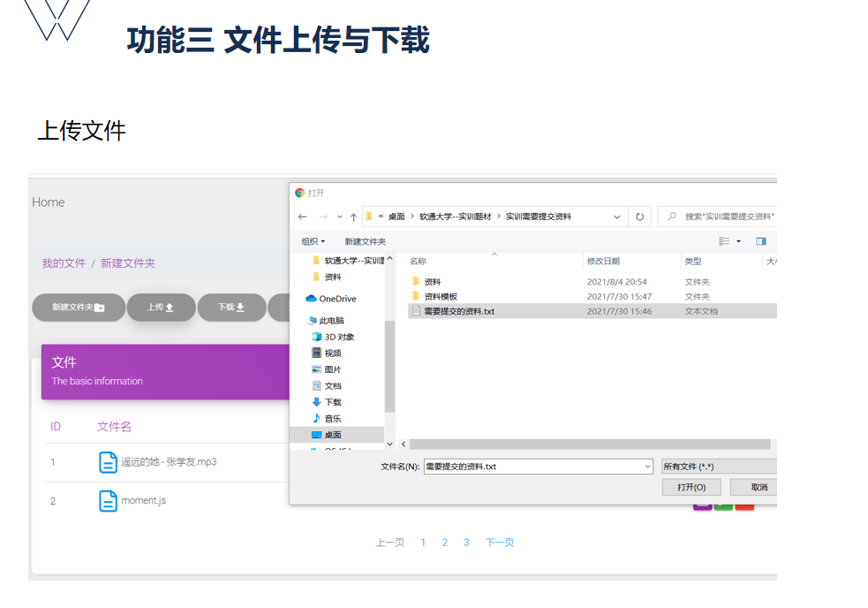Viewport: 868px width, 608px height.
Task: Expand the file name combo box dropdown
Action: coord(647,467)
